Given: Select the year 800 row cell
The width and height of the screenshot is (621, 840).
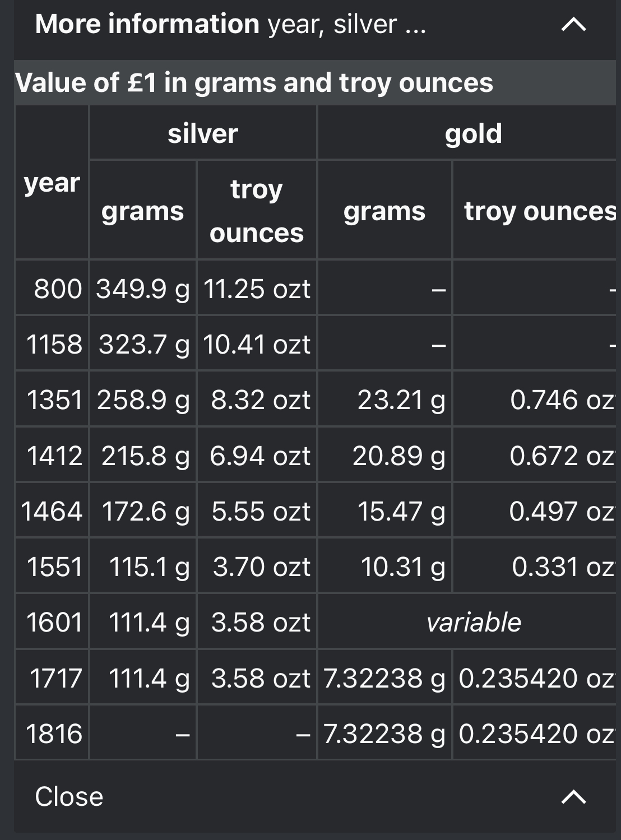Looking at the screenshot, I should click(x=57, y=289).
